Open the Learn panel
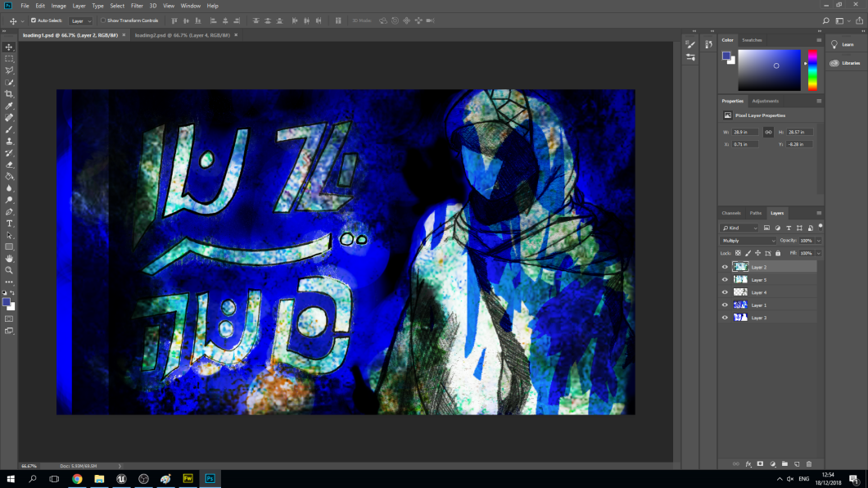This screenshot has width=868, height=488. click(x=843, y=45)
